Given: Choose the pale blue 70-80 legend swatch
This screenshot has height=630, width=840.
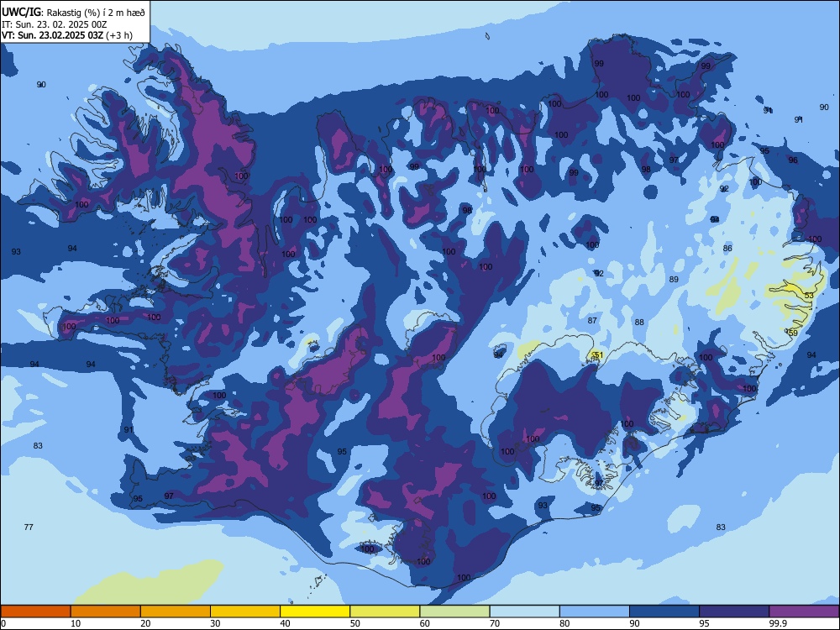Looking at the screenshot, I should point(525,612).
